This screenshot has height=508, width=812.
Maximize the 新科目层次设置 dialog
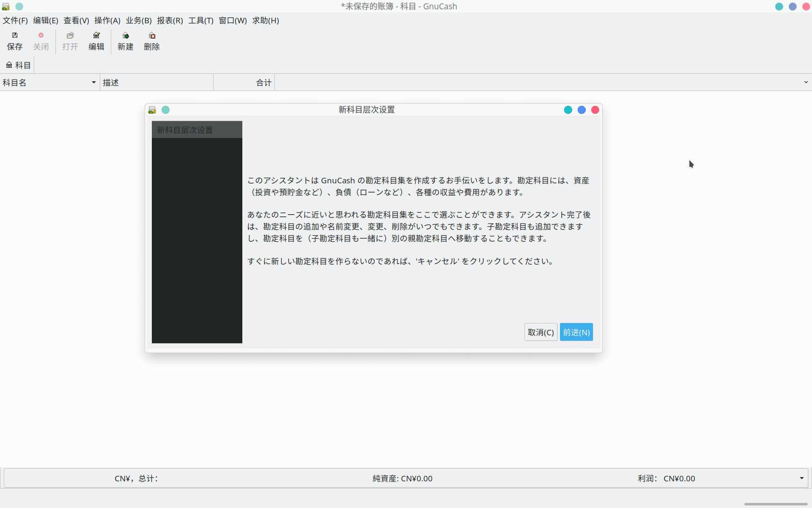pos(582,110)
